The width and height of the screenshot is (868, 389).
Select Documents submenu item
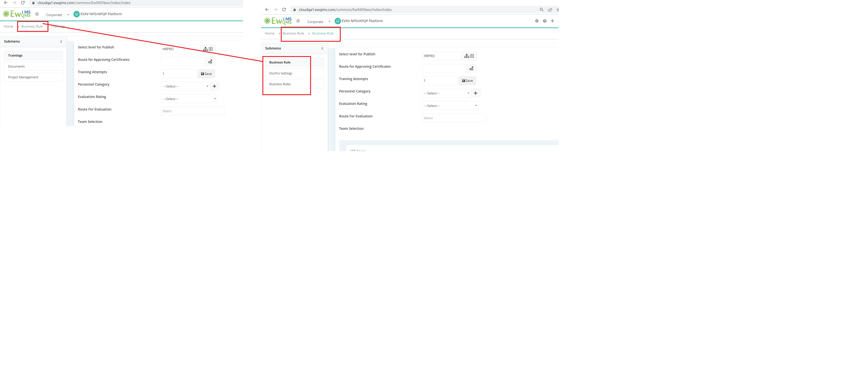(33, 66)
